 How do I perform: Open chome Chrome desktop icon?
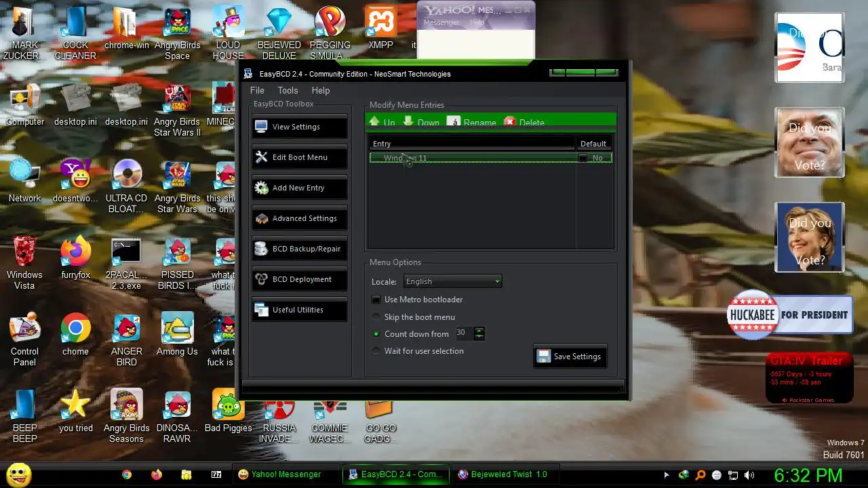75,335
